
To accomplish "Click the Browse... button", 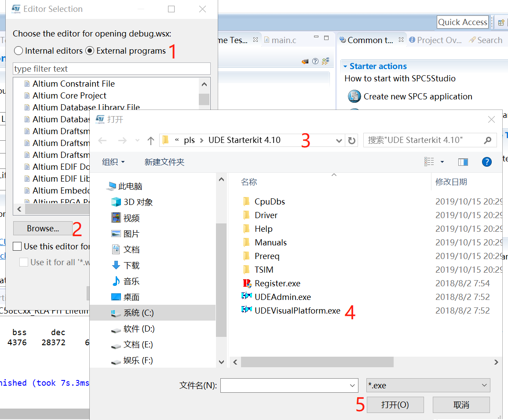I will click(x=43, y=229).
